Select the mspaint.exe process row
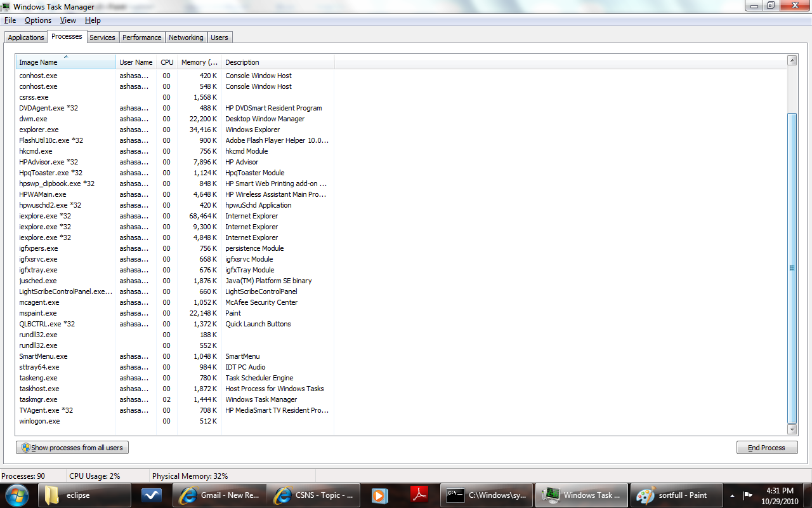 pos(38,313)
